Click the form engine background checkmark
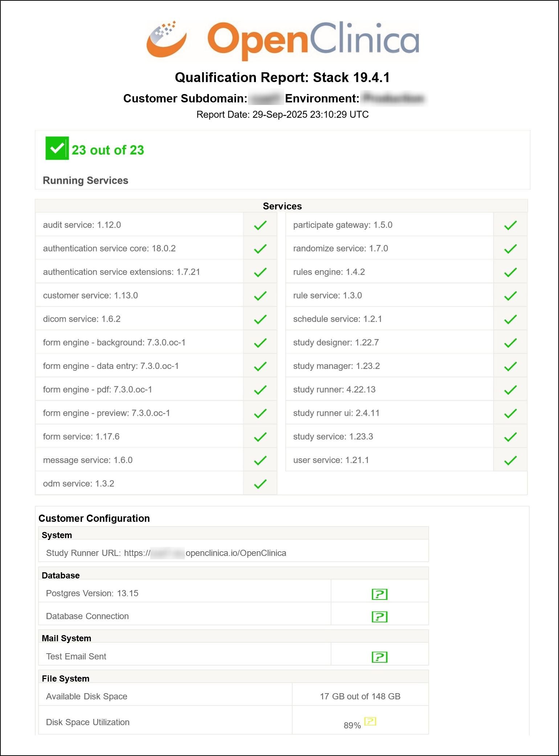Viewport: 559px width, 756px height. point(260,343)
